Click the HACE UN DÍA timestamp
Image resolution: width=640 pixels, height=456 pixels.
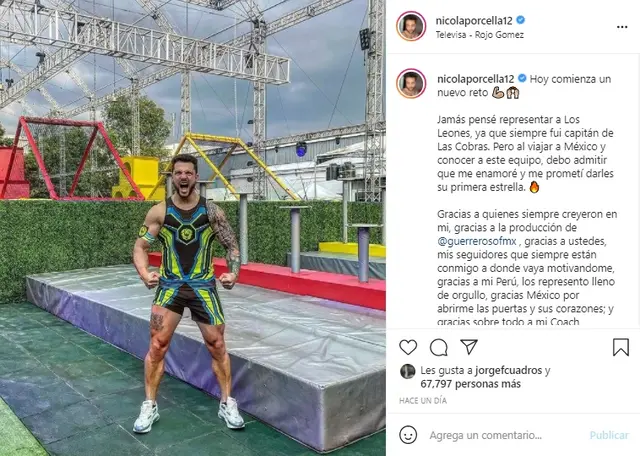click(x=423, y=400)
